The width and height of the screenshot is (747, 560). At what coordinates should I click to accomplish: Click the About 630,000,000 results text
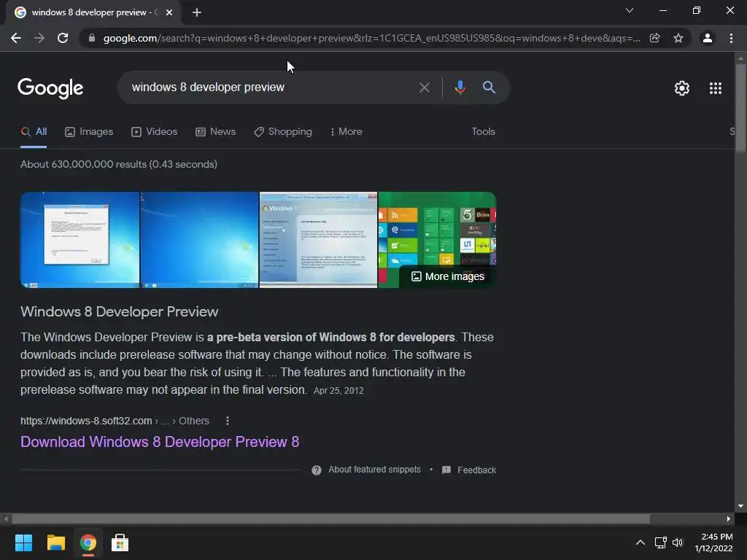click(x=119, y=164)
